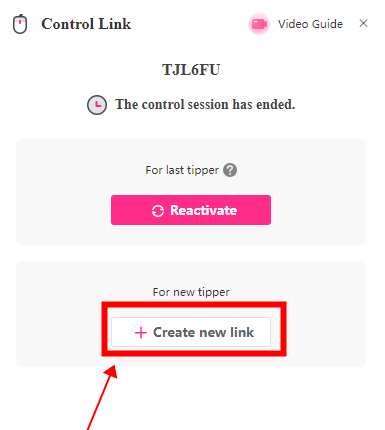
Task: Reactivate the link for last tipper
Action: (191, 210)
